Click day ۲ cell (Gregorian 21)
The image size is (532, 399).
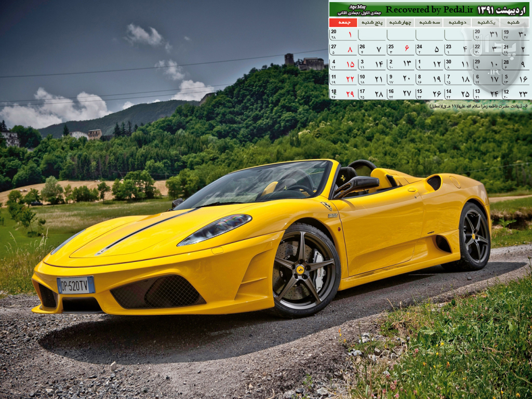[515, 49]
